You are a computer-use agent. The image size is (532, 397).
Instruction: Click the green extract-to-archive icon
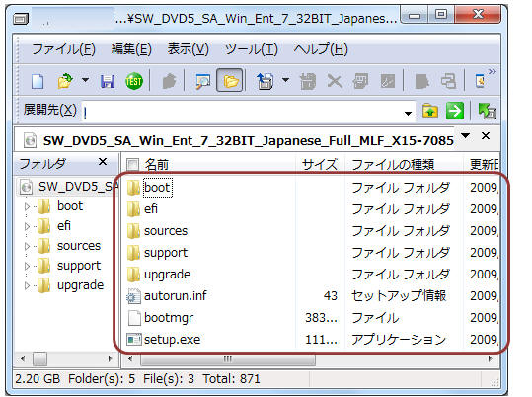tap(488, 111)
